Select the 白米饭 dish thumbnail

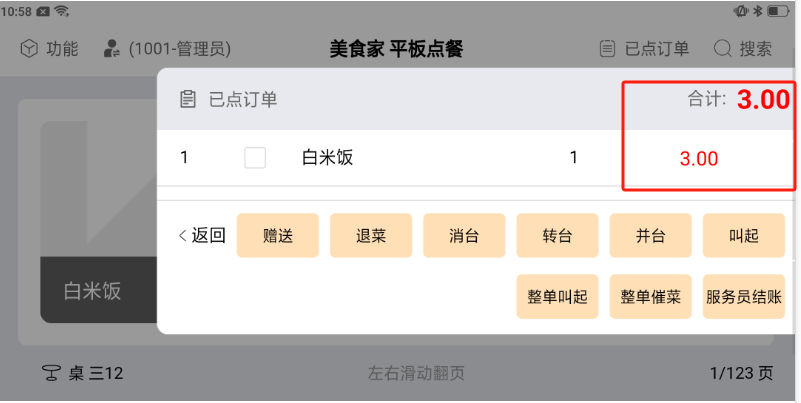[x=95, y=210]
